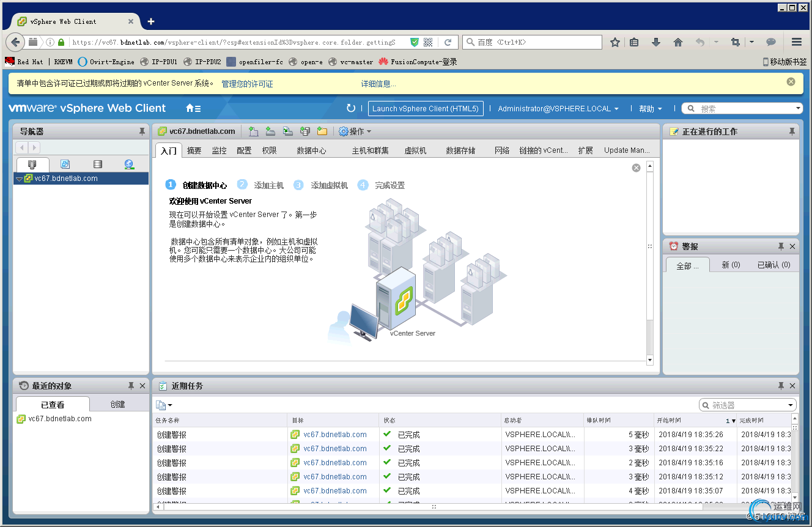
Task: Collapse the vc67.bdnetlab.com tree node
Action: click(19, 179)
